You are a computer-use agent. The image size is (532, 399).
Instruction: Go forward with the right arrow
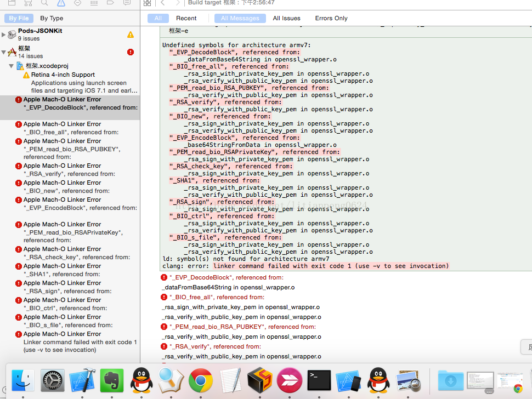[x=178, y=3]
